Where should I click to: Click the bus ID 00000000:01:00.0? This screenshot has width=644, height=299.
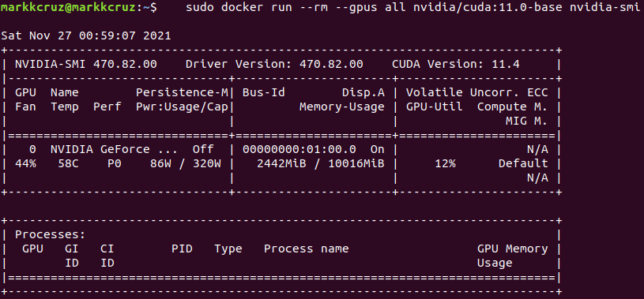coord(299,149)
